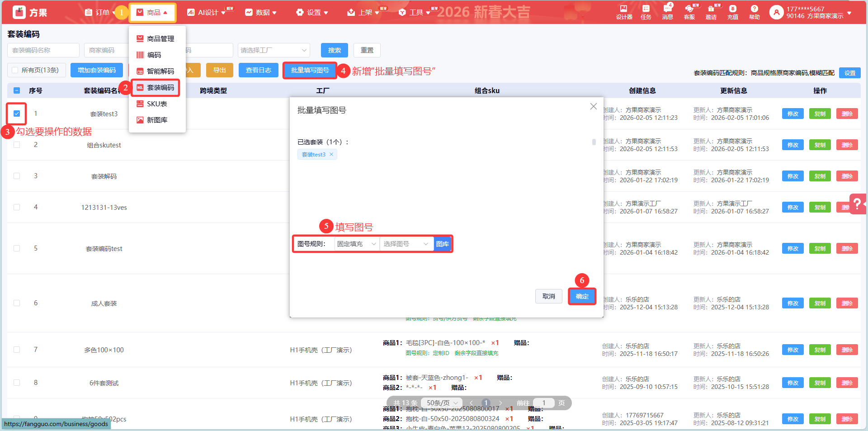The height and width of the screenshot is (431, 868).
Task: Expand the 固定填充 rule dropdown
Action: click(357, 244)
